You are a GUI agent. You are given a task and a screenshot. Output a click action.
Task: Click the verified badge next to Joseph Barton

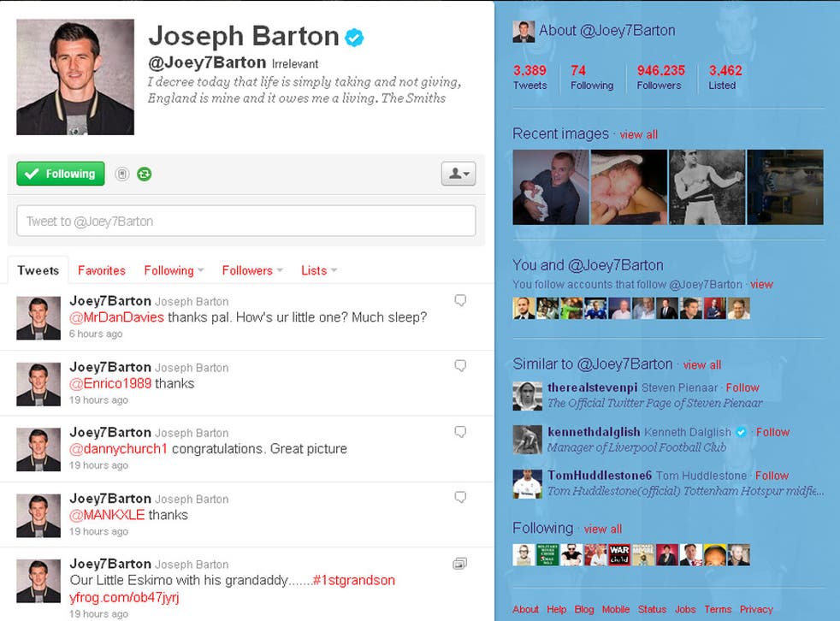coord(354,37)
